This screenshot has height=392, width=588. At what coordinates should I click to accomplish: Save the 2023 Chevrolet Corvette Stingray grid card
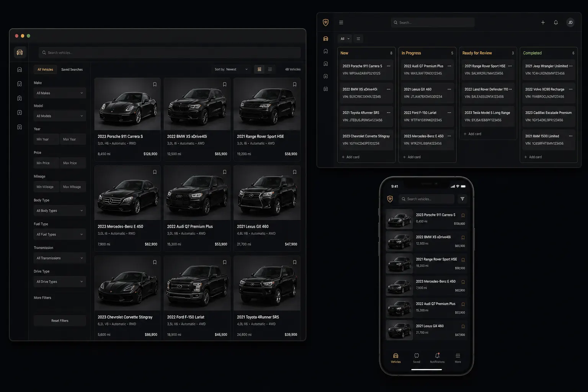tap(155, 263)
